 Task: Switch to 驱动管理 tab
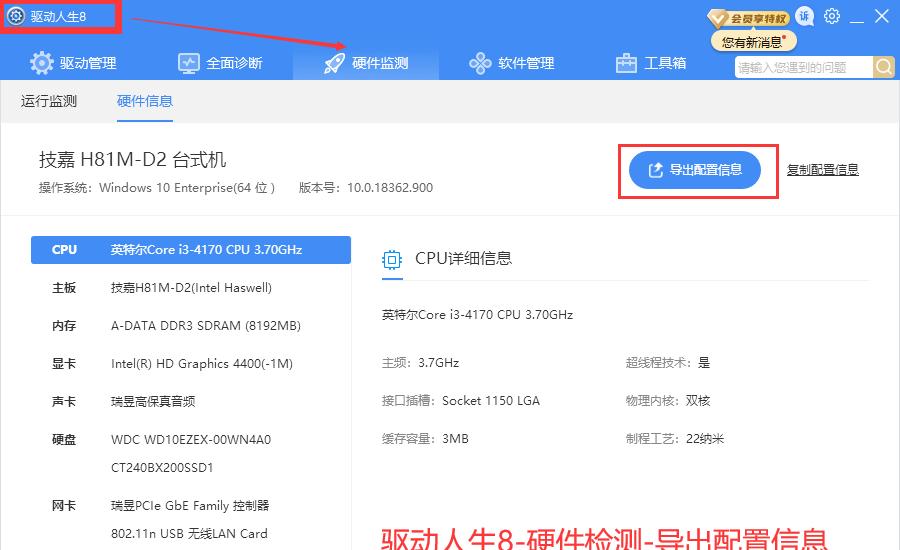coord(73,63)
